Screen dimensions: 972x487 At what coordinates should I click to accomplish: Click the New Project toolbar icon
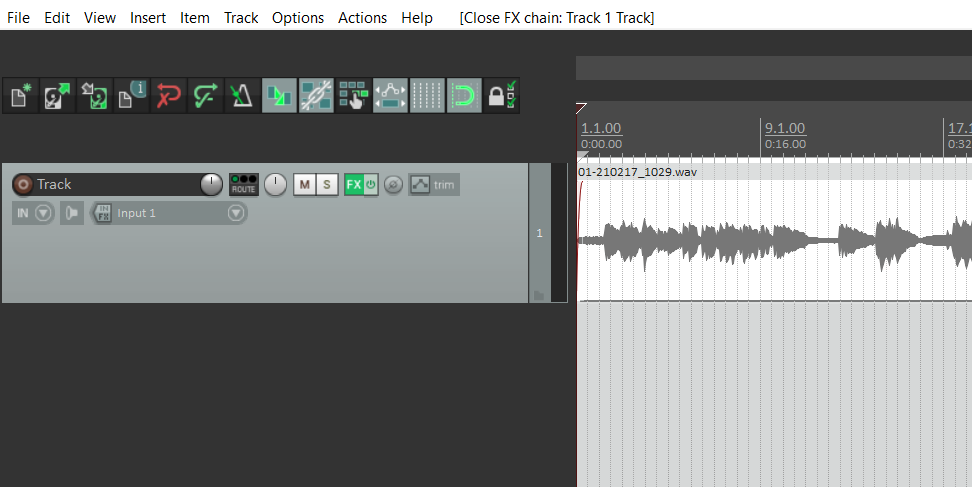point(20,96)
